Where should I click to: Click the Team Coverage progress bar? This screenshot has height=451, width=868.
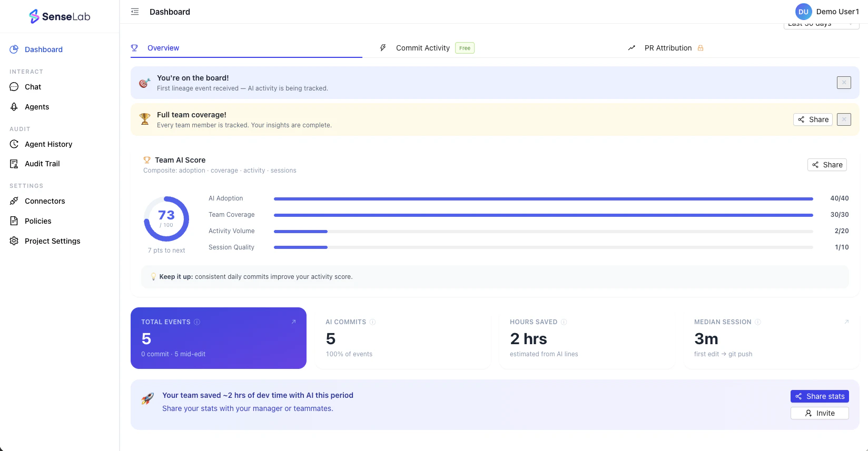[544, 215]
